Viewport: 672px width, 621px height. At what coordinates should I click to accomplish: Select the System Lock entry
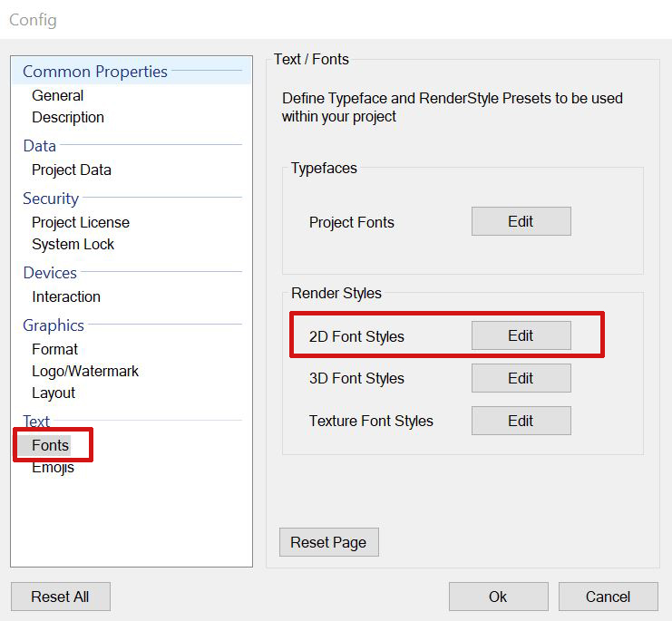[73, 244]
